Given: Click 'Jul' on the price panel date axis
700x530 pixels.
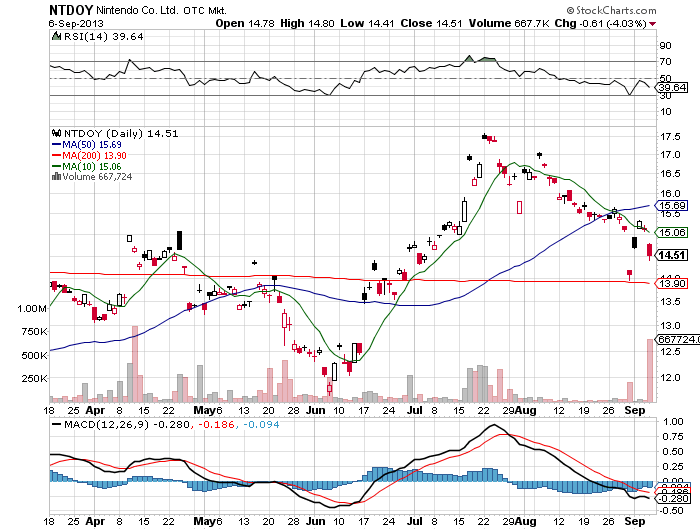Looking at the screenshot, I should [x=415, y=410].
